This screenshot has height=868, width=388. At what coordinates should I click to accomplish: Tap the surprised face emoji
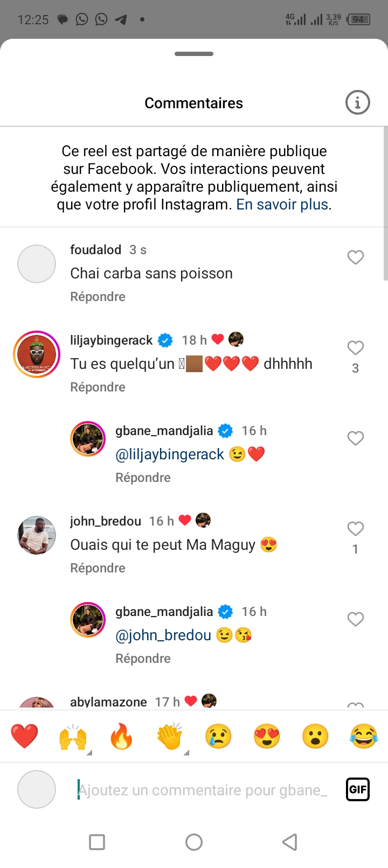315,736
